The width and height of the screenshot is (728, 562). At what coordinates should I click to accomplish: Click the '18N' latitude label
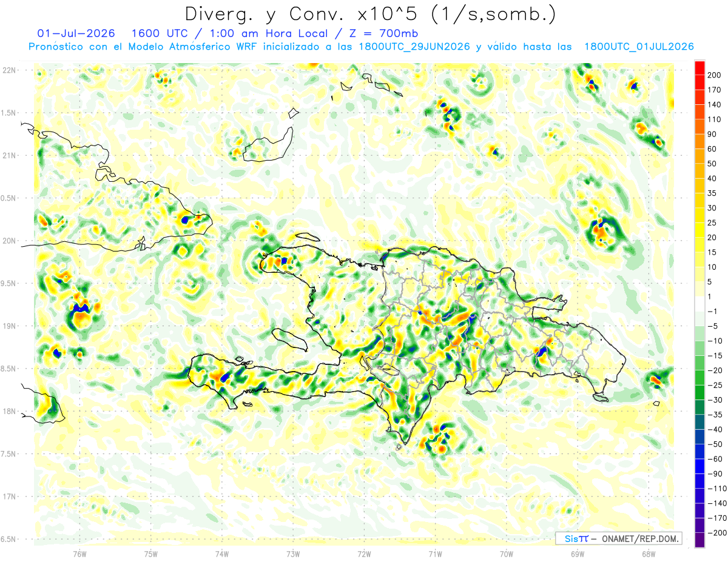pos(9,411)
